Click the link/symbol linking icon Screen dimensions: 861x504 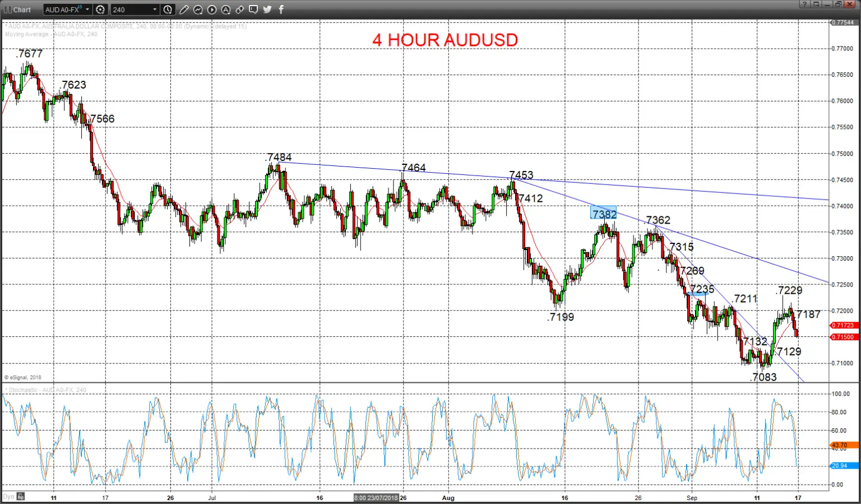click(240, 10)
